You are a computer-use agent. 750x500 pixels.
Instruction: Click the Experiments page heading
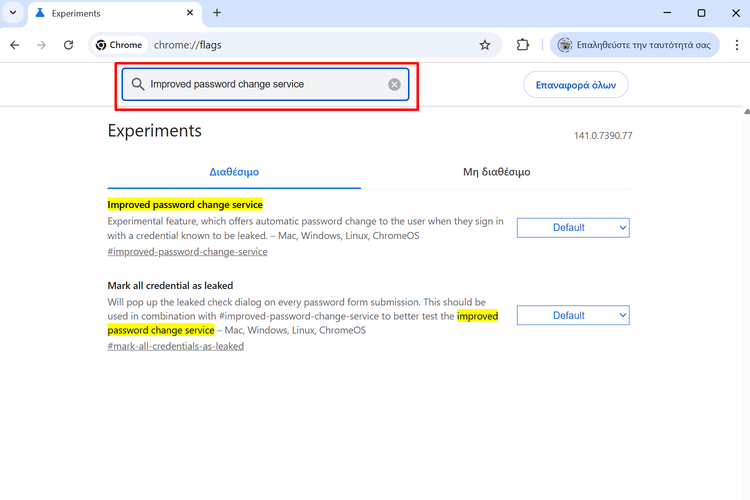coord(154,131)
